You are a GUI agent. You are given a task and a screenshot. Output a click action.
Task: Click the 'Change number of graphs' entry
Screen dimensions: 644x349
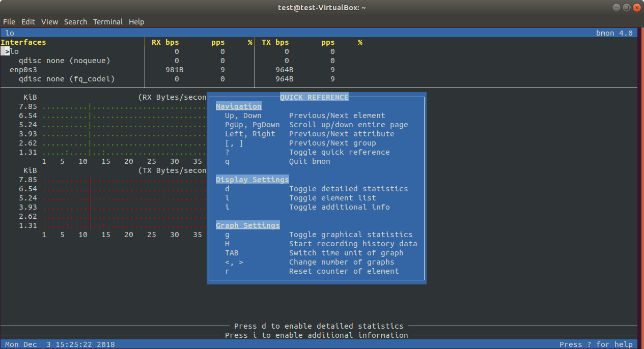(x=342, y=262)
